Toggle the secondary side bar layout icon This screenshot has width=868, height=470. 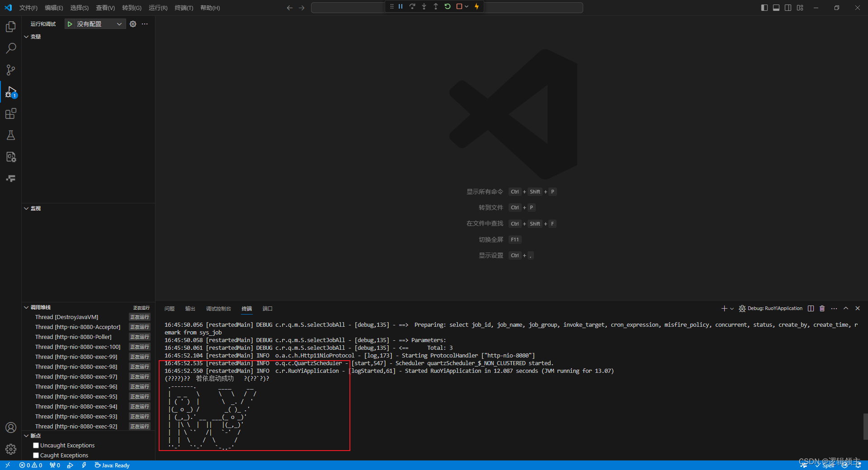788,8
